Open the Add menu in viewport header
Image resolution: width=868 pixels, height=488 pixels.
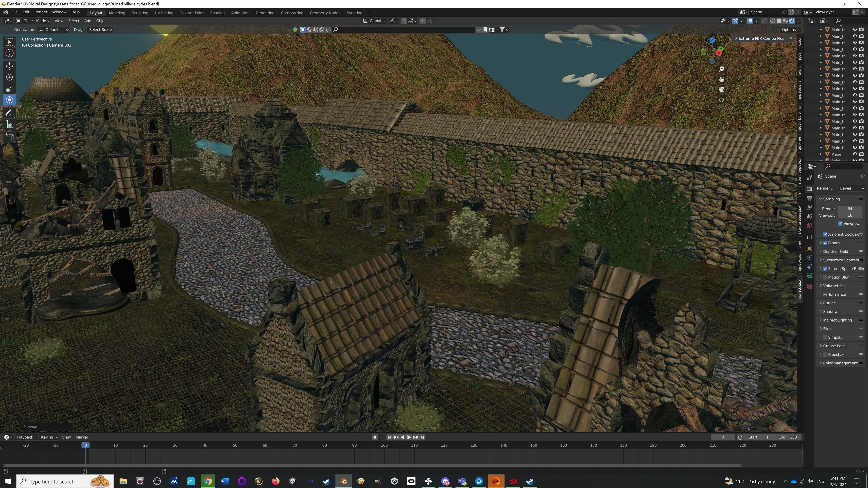click(88, 21)
